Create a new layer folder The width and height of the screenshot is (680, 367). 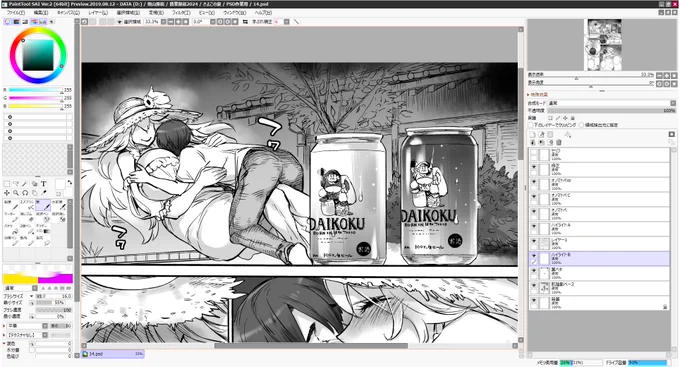tap(550, 134)
